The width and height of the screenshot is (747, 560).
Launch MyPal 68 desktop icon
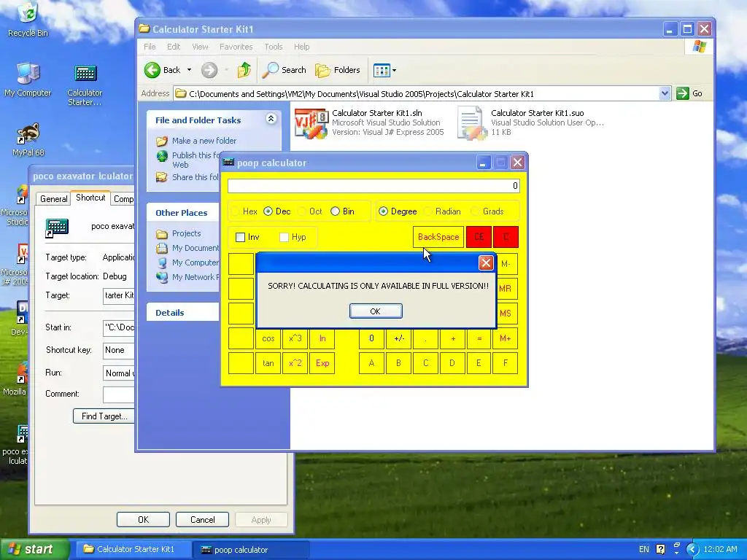pos(28,134)
